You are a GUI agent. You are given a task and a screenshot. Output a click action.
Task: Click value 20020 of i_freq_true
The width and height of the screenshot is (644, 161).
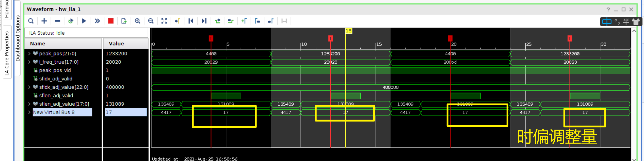[113, 62]
